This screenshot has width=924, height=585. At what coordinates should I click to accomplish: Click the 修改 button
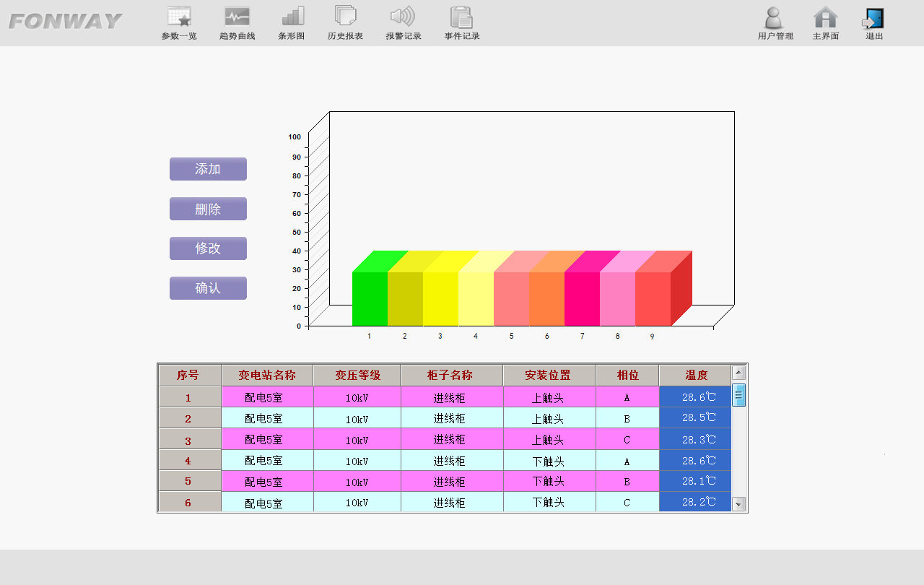click(208, 248)
